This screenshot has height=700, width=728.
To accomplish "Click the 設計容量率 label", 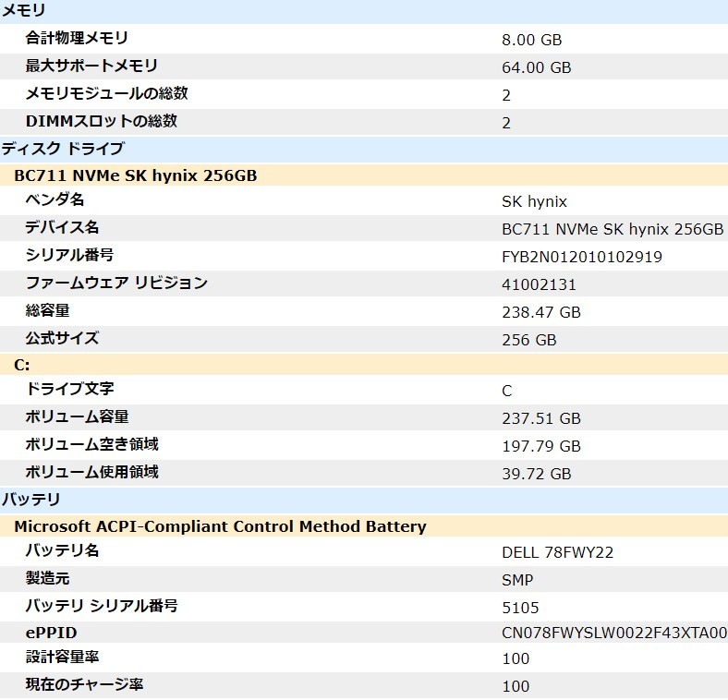I will pyautogui.click(x=62, y=657).
